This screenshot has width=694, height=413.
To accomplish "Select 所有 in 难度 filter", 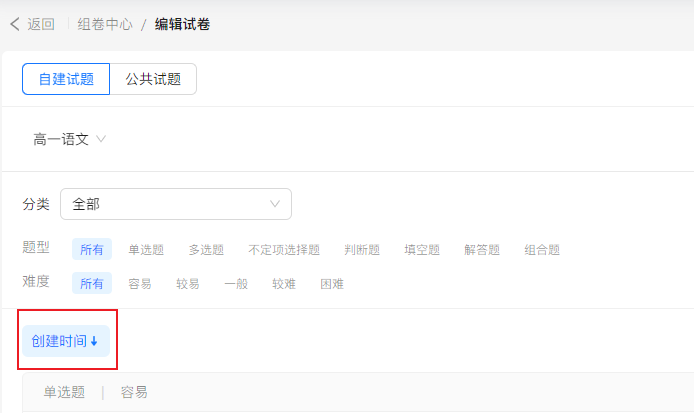I will (x=92, y=284).
